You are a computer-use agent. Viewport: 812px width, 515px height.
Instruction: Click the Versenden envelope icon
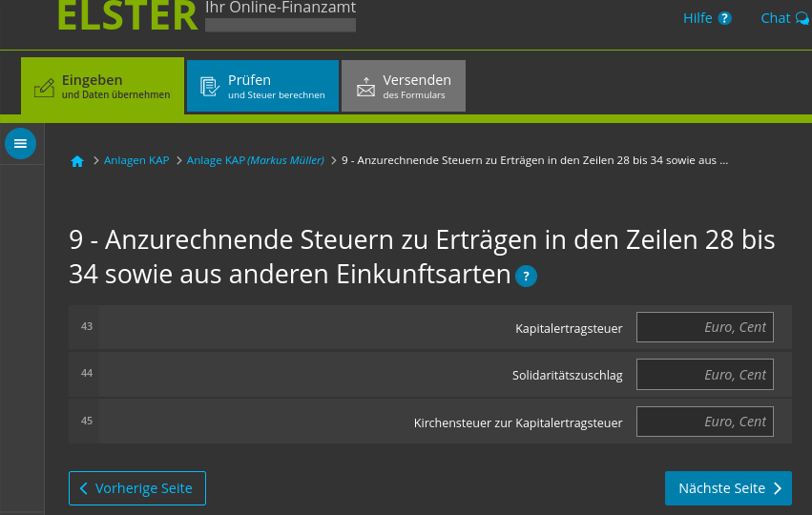tap(365, 87)
